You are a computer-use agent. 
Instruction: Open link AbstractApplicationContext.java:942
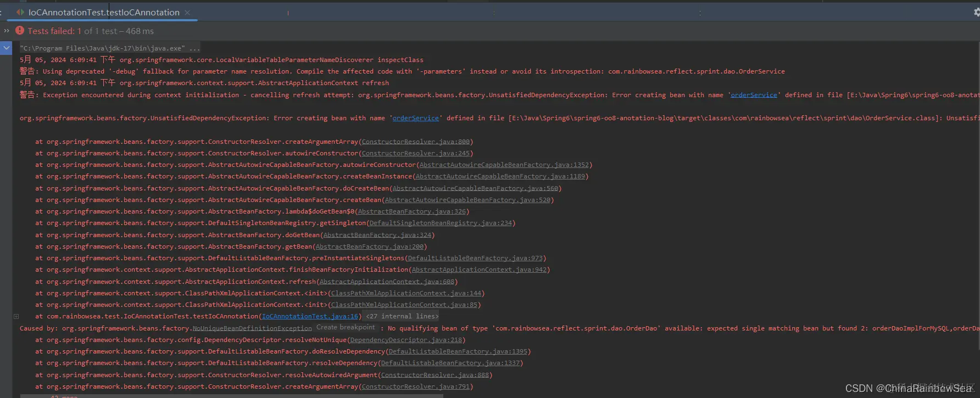click(x=479, y=270)
